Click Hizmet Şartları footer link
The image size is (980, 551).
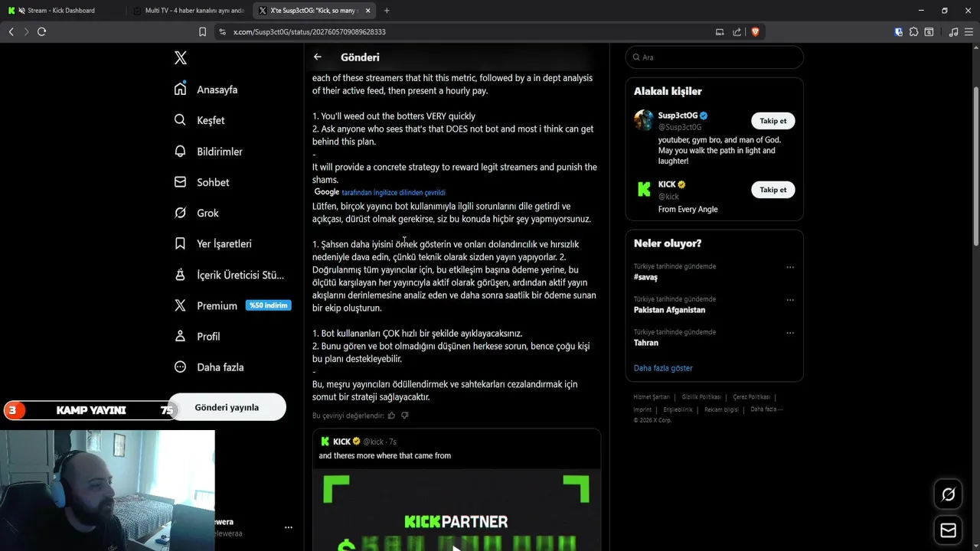[652, 397]
